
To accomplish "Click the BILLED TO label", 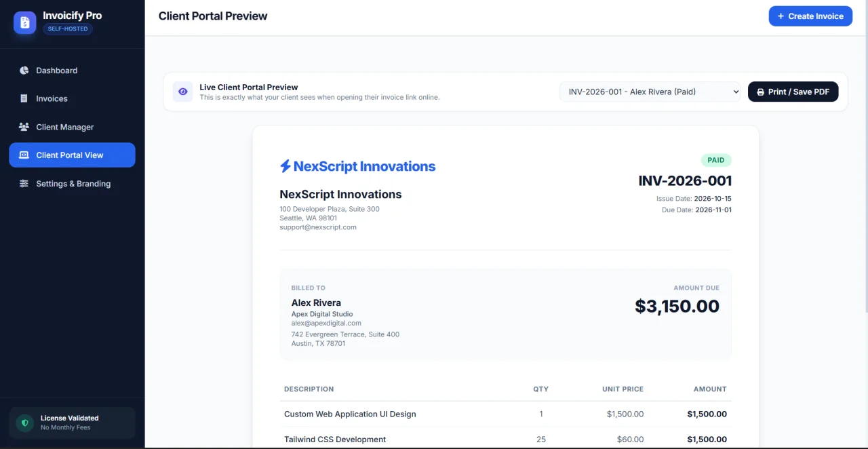I will (309, 288).
